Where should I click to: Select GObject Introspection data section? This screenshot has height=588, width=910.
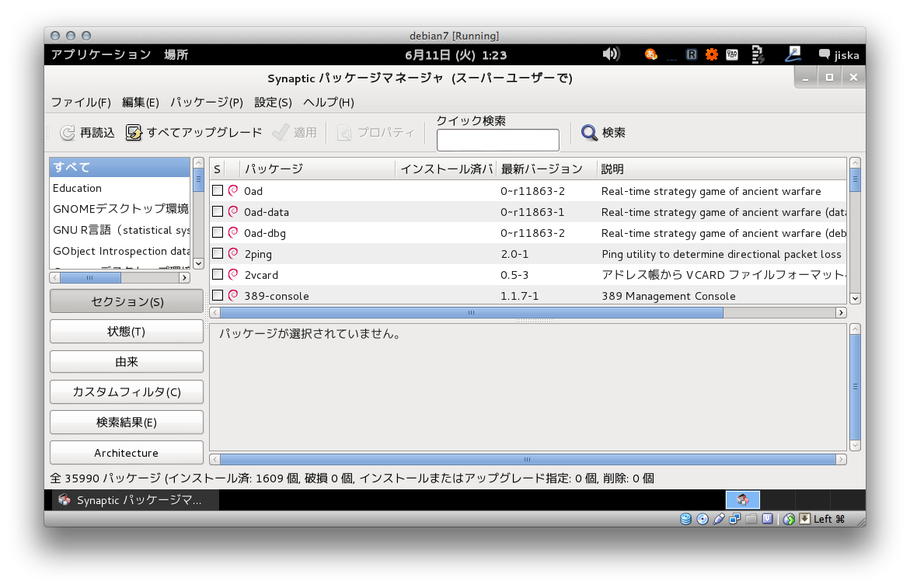[121, 251]
